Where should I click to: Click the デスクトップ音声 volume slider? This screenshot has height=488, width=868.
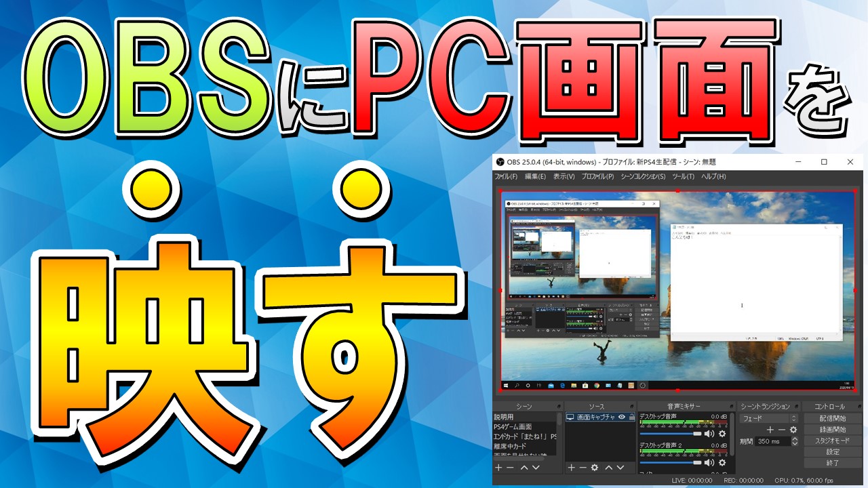coord(670,434)
